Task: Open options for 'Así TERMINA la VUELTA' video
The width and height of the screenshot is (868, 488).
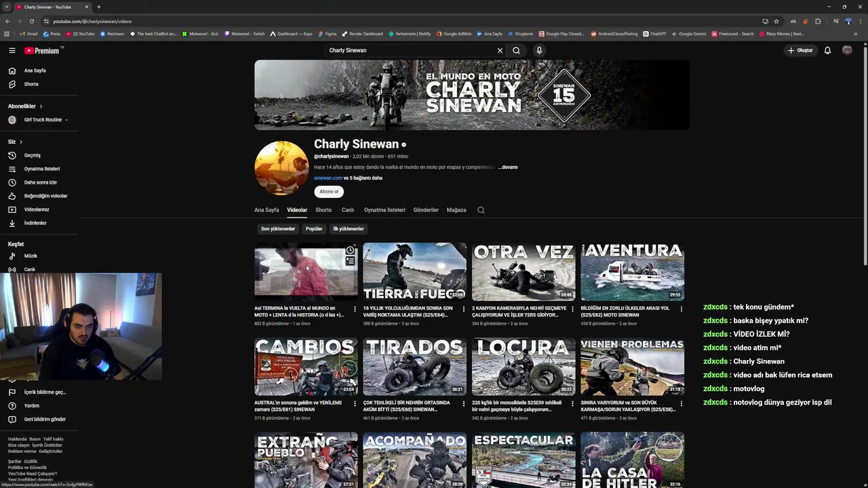Action: (x=355, y=309)
